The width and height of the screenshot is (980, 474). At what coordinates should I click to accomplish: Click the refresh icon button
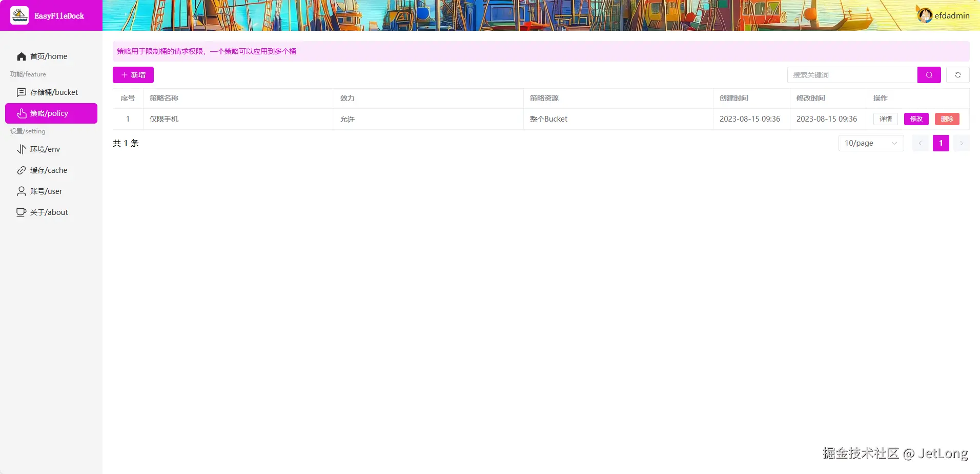(x=958, y=75)
